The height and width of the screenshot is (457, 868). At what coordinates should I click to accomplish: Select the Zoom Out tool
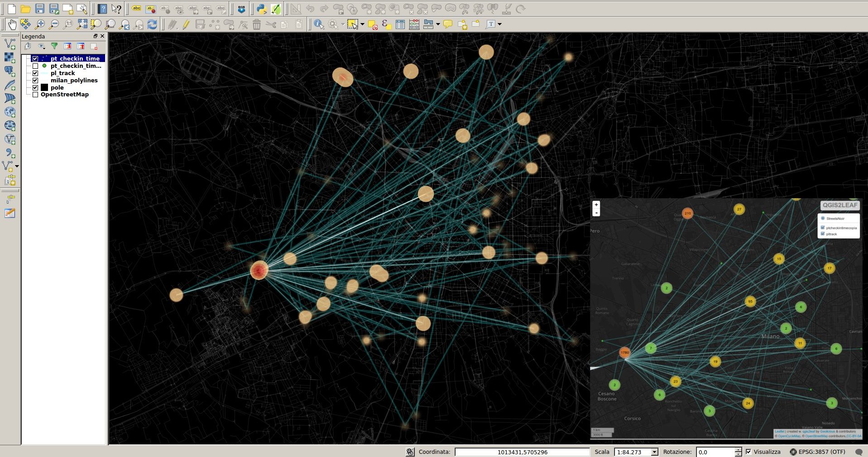[x=54, y=24]
